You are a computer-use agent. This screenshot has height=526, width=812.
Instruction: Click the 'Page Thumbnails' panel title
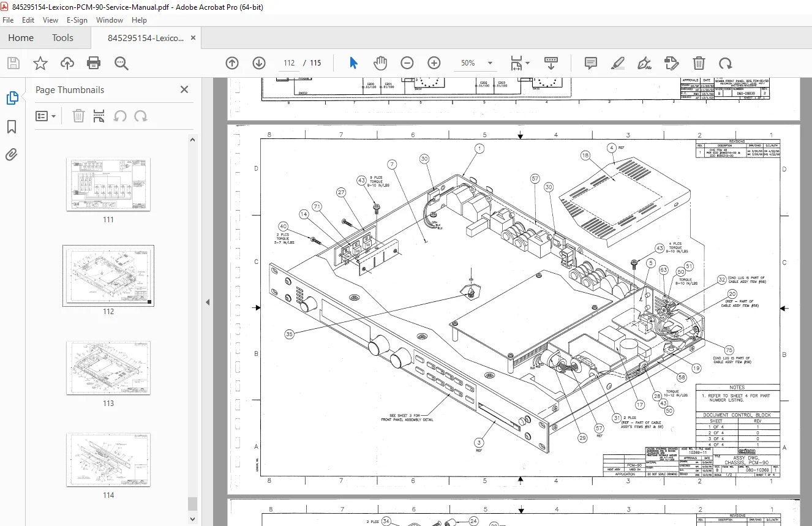[x=70, y=89]
